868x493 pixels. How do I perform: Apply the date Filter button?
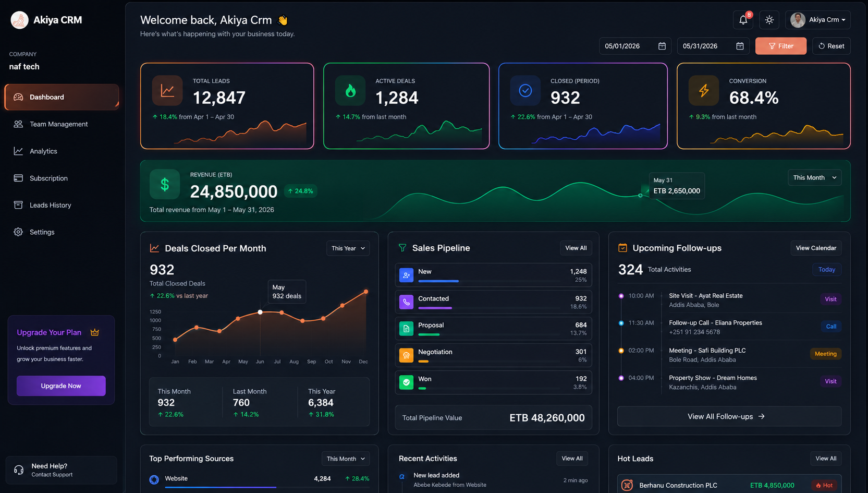point(781,46)
